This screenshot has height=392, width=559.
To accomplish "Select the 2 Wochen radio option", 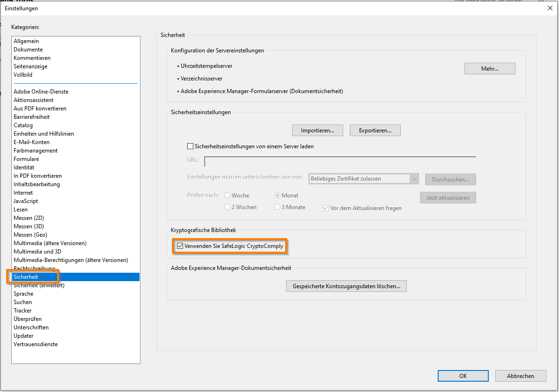I will tap(227, 207).
